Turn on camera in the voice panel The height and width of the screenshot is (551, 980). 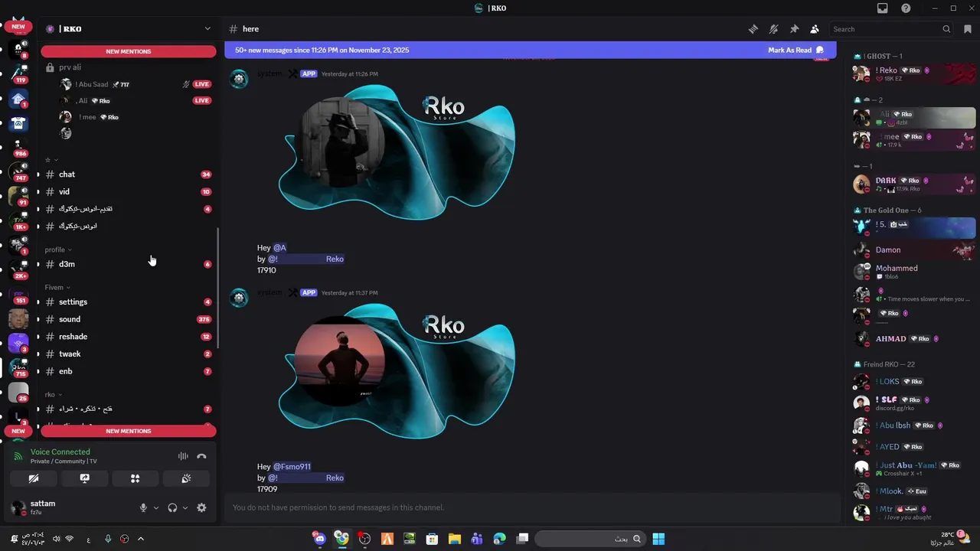(x=34, y=478)
